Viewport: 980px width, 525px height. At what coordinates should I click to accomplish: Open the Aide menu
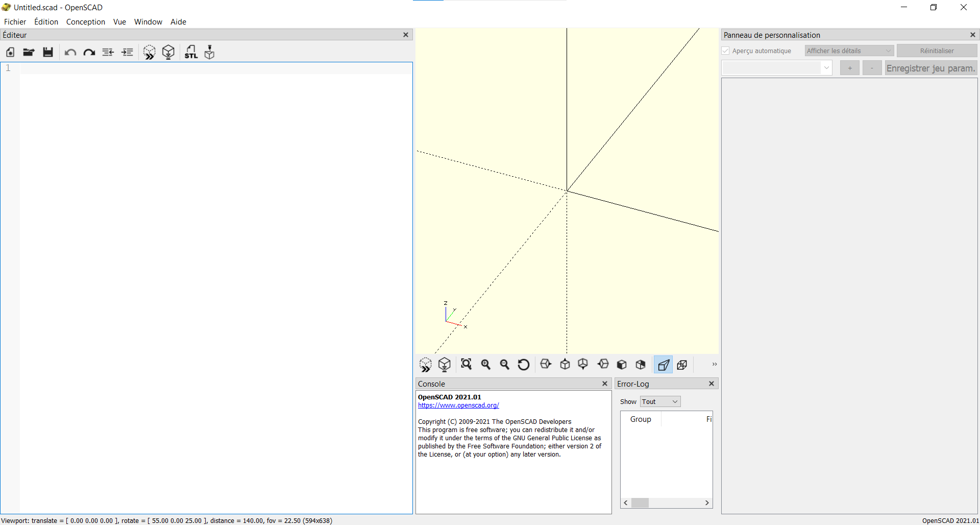pos(178,21)
